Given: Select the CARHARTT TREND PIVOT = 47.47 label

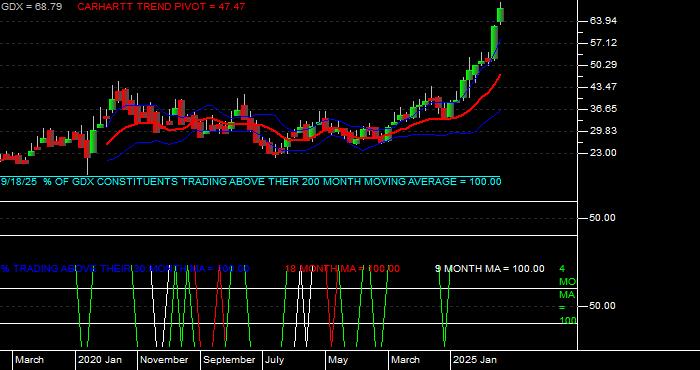Looking at the screenshot, I should point(161,7).
